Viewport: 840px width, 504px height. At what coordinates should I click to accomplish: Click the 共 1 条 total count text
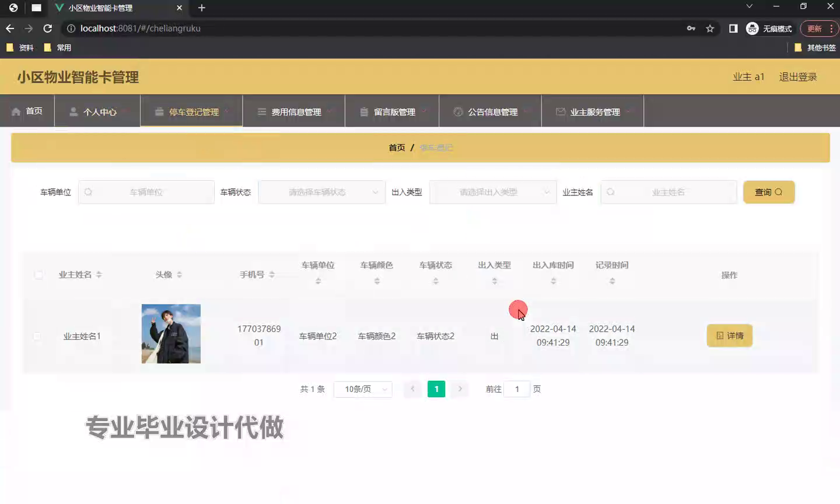tap(313, 389)
